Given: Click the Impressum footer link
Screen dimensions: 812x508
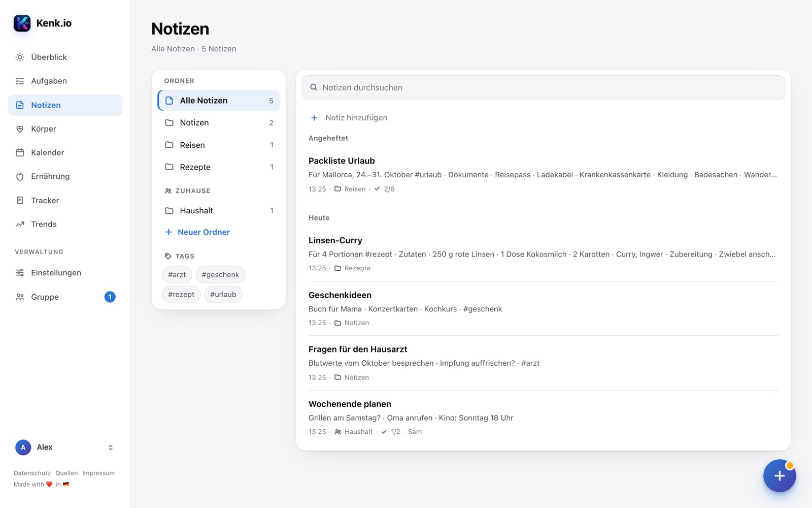Looking at the screenshot, I should tap(98, 473).
